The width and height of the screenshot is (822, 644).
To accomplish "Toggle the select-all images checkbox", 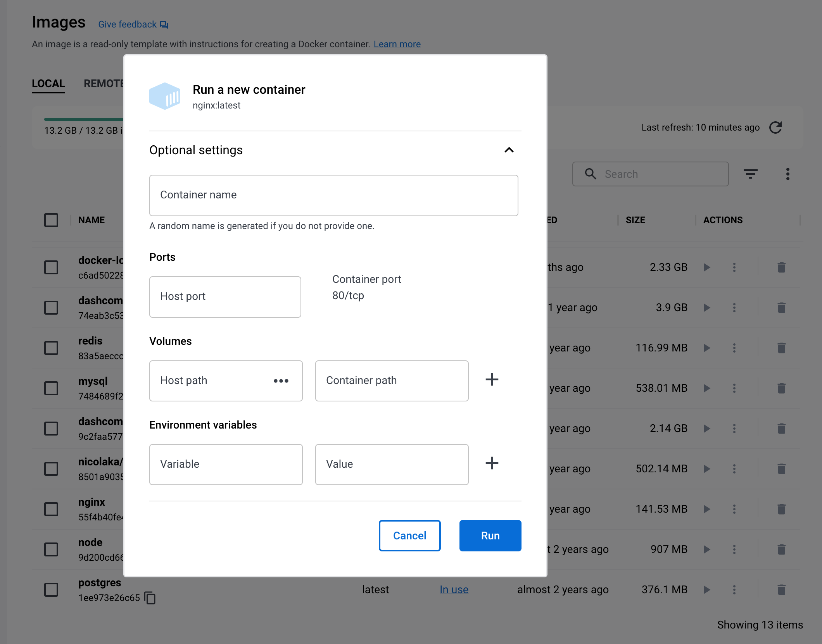I will [x=51, y=220].
